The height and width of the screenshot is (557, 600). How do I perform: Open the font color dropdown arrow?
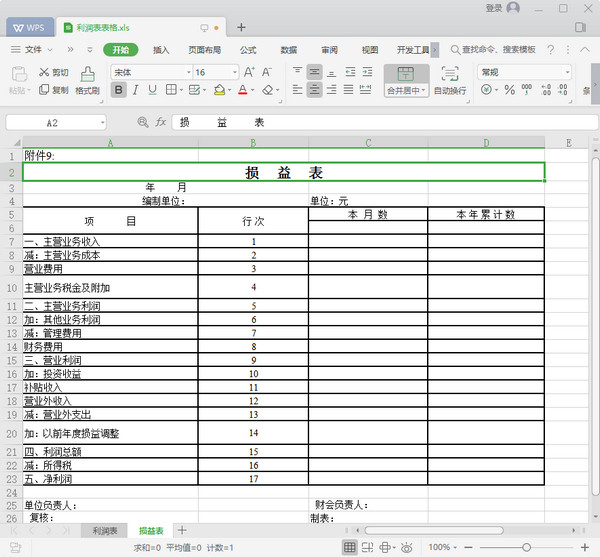point(253,91)
